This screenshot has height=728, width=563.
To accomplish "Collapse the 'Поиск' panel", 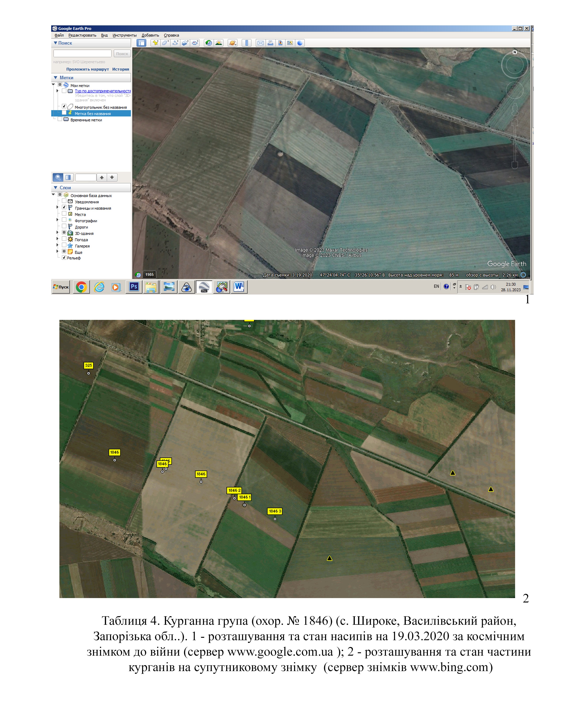I will (55, 43).
